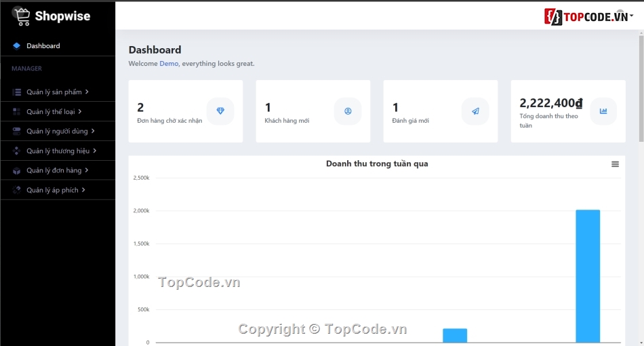Open the top-right user account dropdown
The width and height of the screenshot is (644, 346).
point(630,16)
